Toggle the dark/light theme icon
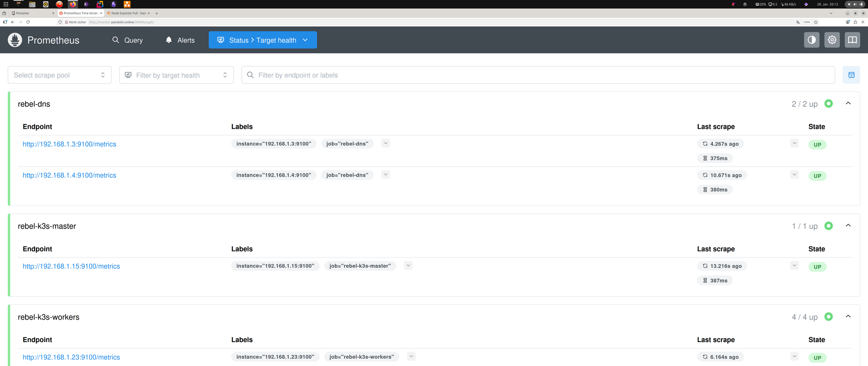 [812, 40]
